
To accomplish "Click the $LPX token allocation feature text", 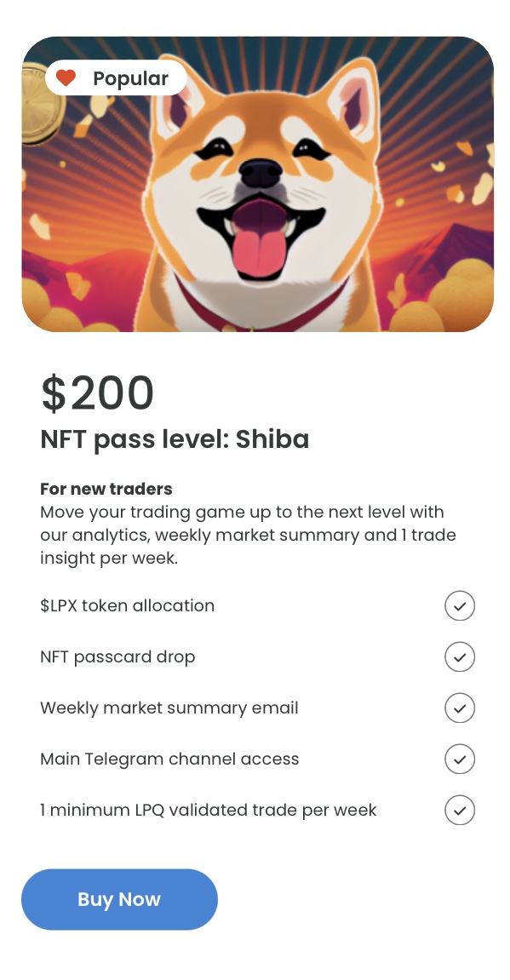I will [128, 605].
